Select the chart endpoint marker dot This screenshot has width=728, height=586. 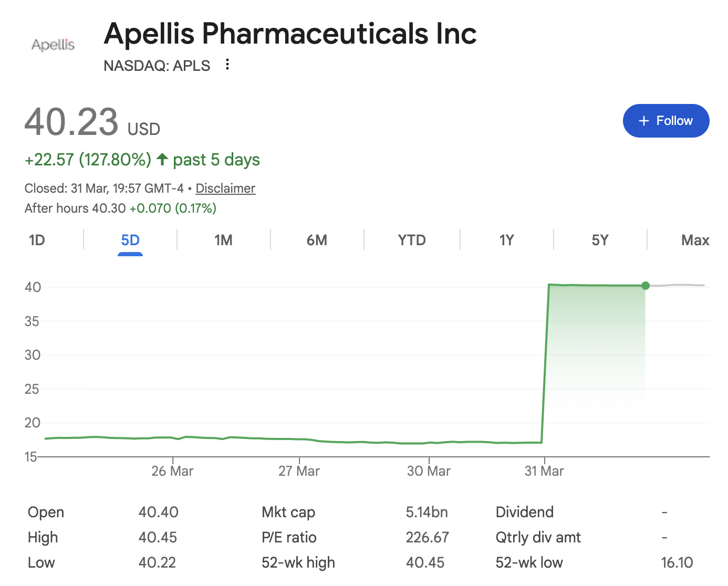click(646, 286)
